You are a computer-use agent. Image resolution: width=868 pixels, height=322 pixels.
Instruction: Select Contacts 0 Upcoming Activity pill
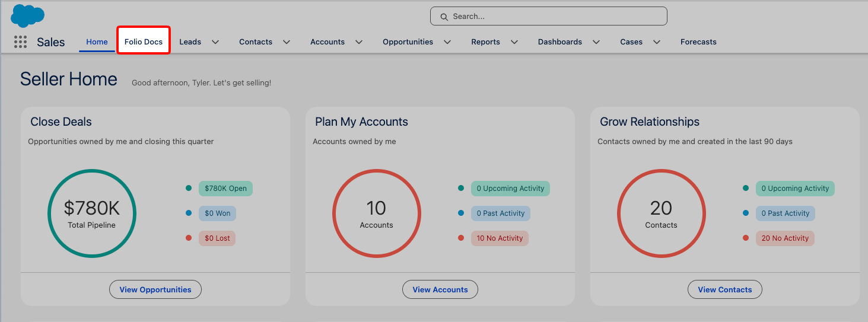pos(795,189)
